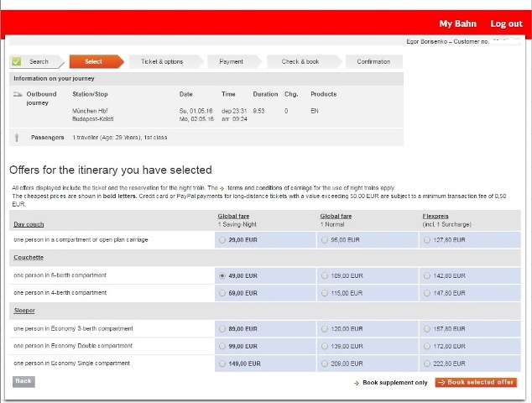The image size is (532, 403).
Task: Select 109,00 EUR 6-berth couchette fare
Action: pos(325,275)
